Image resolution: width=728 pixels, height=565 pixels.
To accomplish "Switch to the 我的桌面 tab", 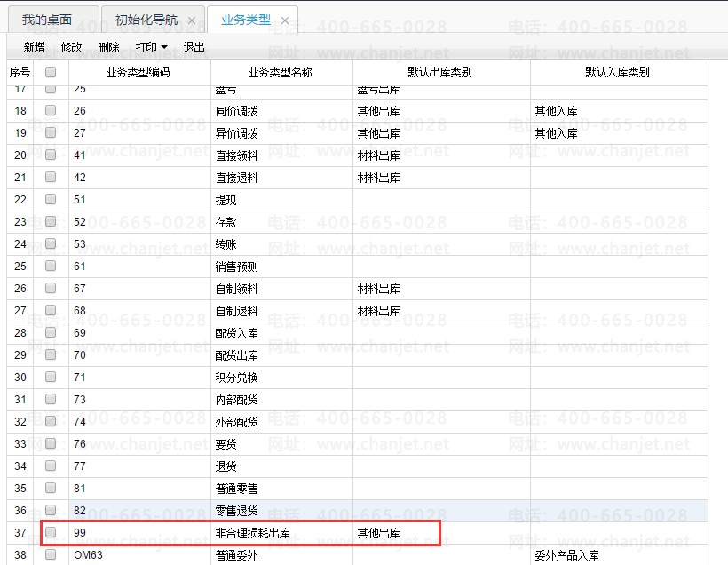I will coord(47,20).
